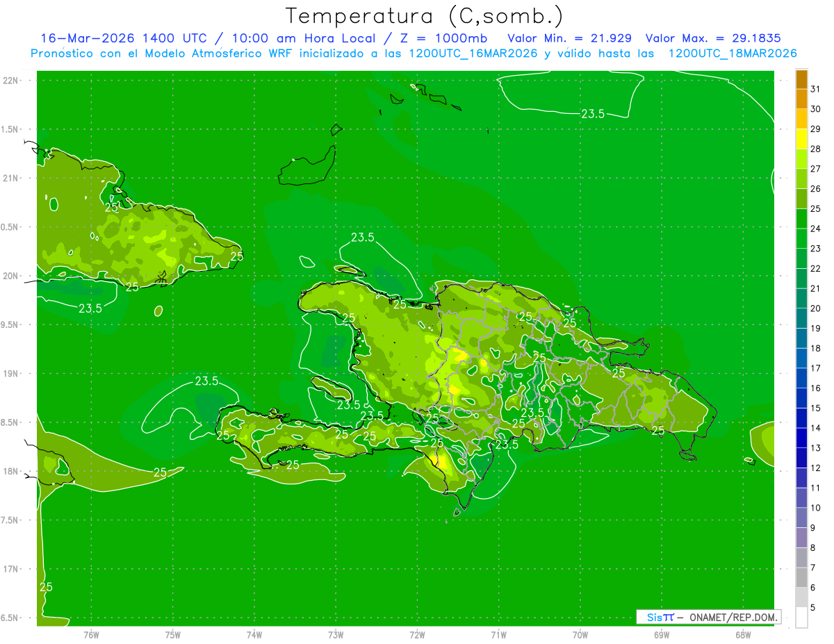Click the yellow legend swatch above value 28
The image size is (834, 644).
(x=801, y=139)
